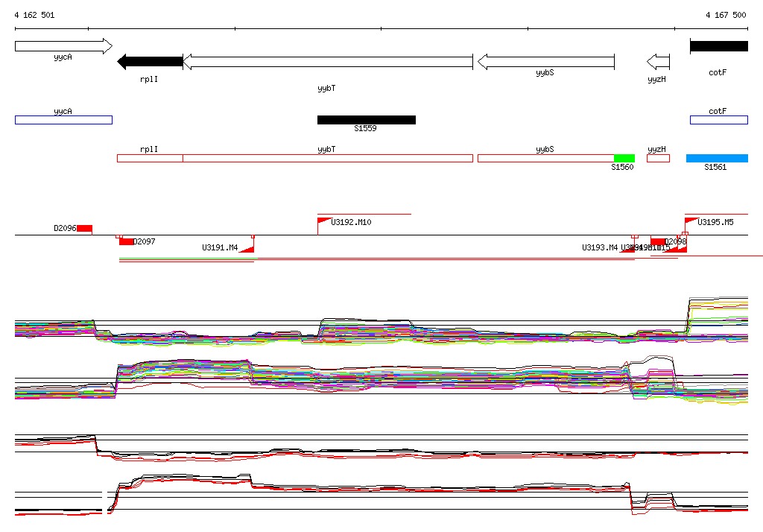Click the U3192.M10 label text

point(351,223)
